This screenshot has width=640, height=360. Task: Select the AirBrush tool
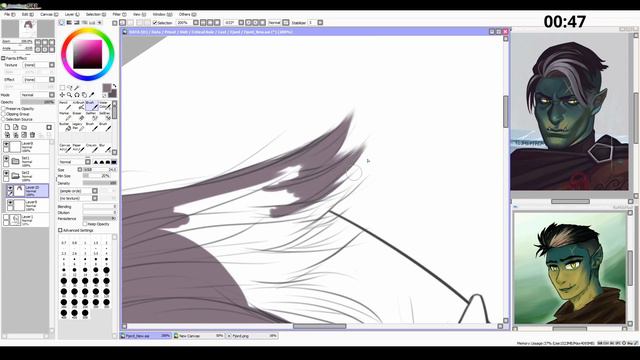click(78, 105)
